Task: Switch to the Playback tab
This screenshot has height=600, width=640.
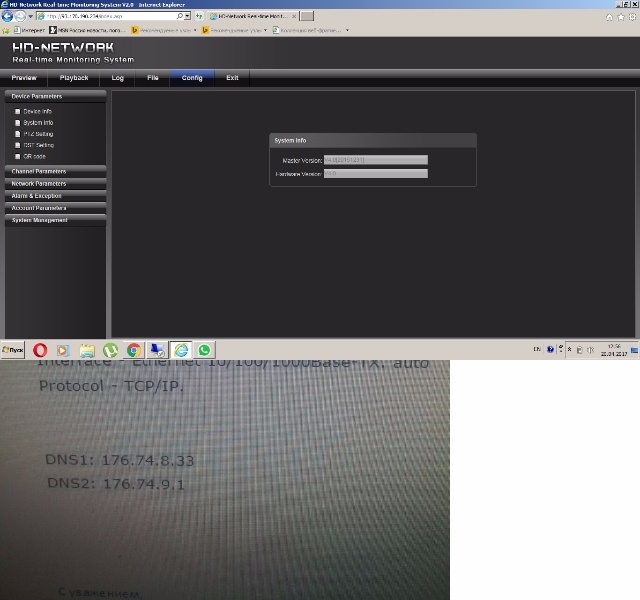Action: [74, 78]
